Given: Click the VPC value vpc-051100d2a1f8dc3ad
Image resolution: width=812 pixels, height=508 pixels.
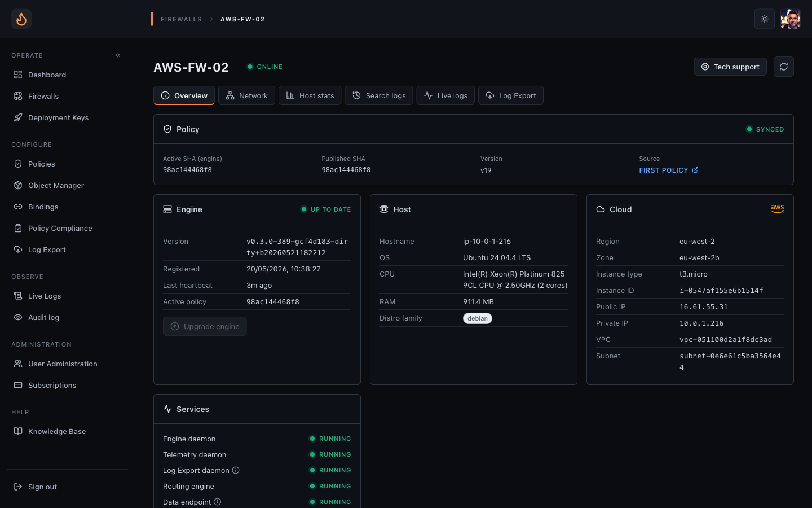Looking at the screenshot, I should pos(726,340).
